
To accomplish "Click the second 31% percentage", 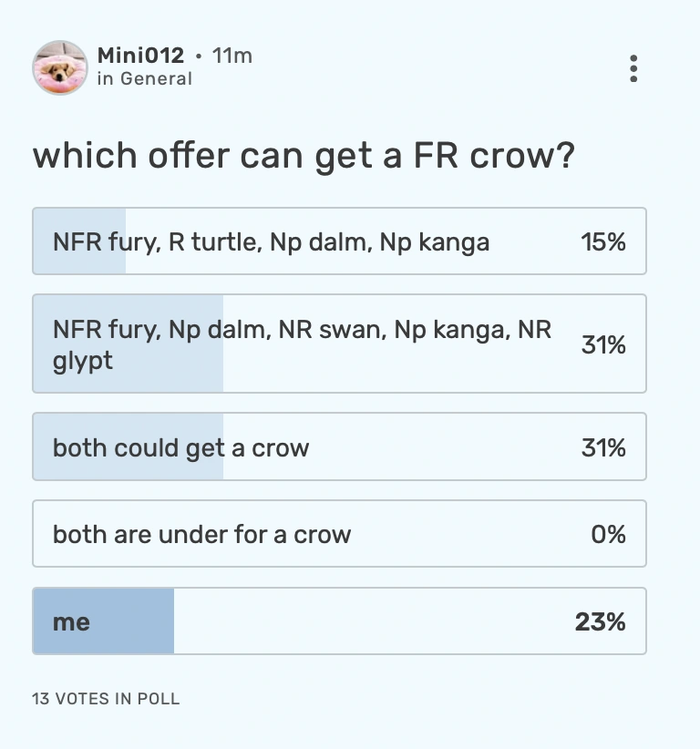I will click(x=606, y=446).
